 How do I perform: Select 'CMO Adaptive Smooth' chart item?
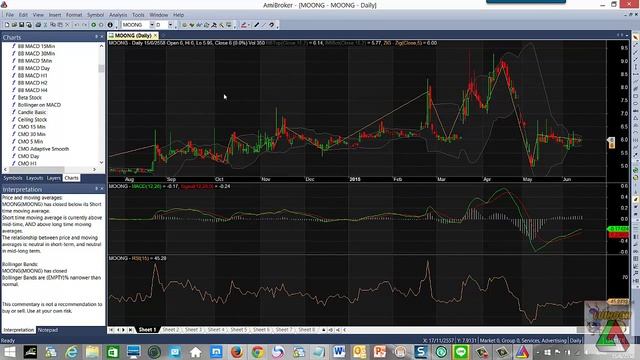tap(43, 149)
